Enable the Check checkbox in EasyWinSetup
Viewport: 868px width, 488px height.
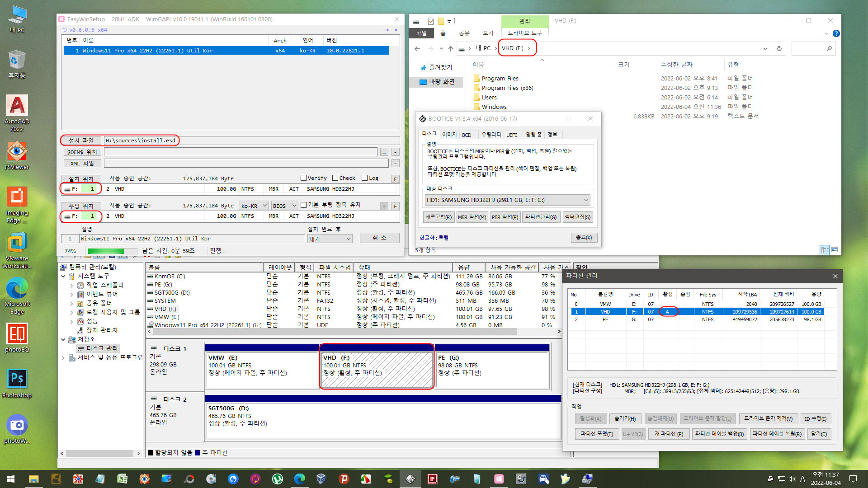[335, 178]
